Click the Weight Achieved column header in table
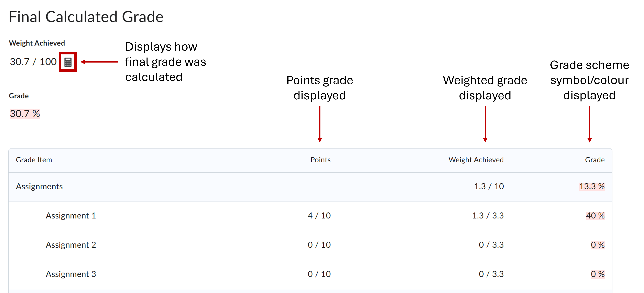644x293 pixels. click(476, 160)
